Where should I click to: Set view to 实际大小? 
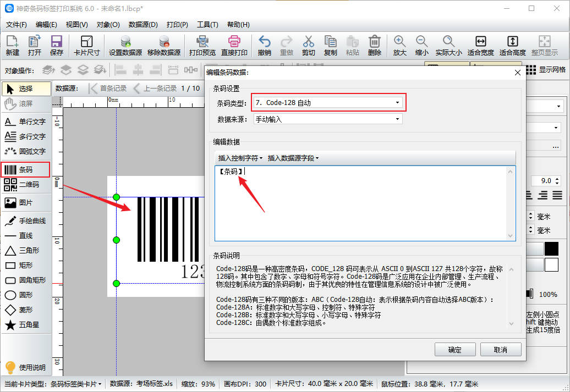point(448,46)
